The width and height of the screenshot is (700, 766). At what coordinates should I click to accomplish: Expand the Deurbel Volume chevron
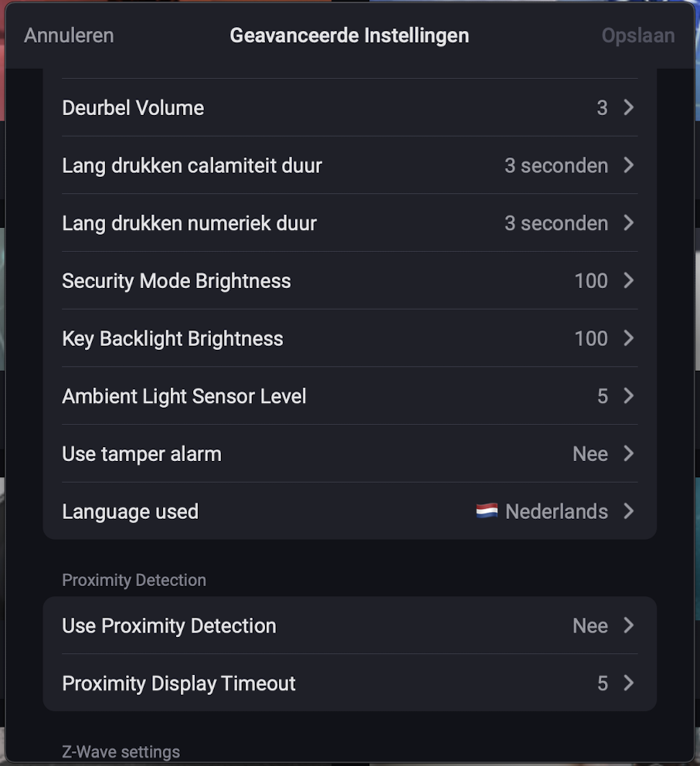[x=628, y=107]
